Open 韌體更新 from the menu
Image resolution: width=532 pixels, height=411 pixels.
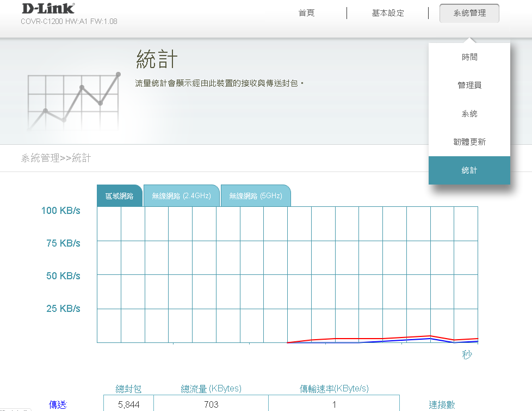click(469, 142)
